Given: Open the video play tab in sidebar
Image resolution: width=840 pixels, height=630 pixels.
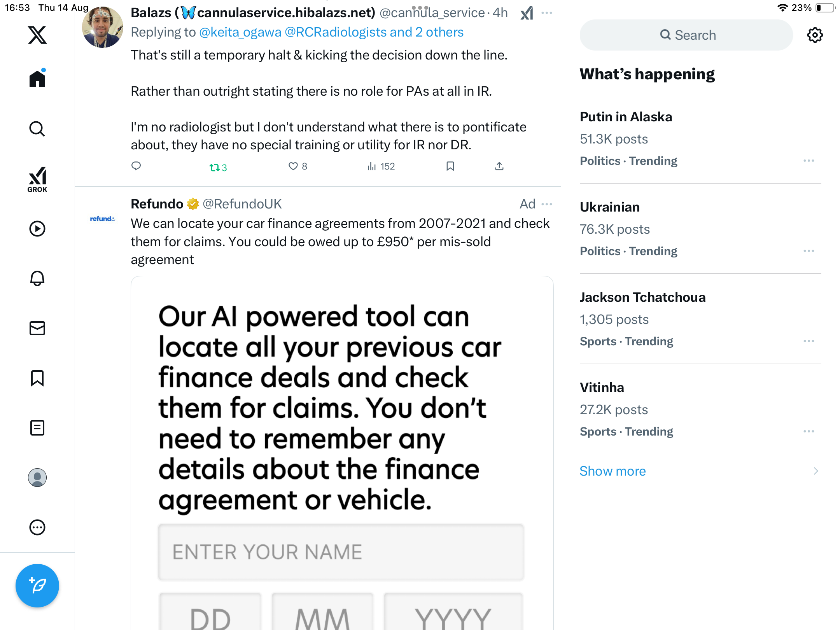Looking at the screenshot, I should click(37, 229).
